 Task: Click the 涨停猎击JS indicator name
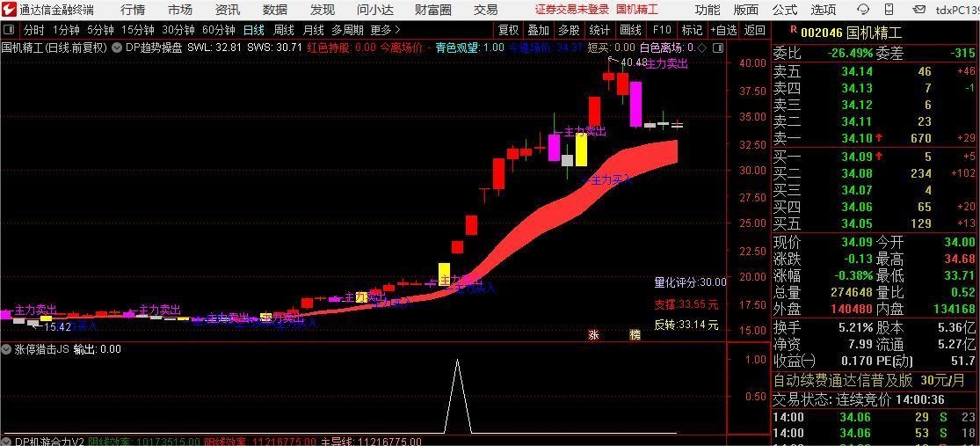point(41,349)
